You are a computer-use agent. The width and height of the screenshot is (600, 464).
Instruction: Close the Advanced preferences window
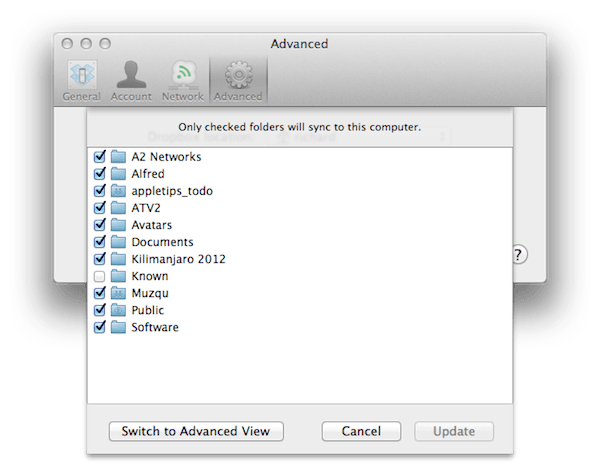(67, 44)
